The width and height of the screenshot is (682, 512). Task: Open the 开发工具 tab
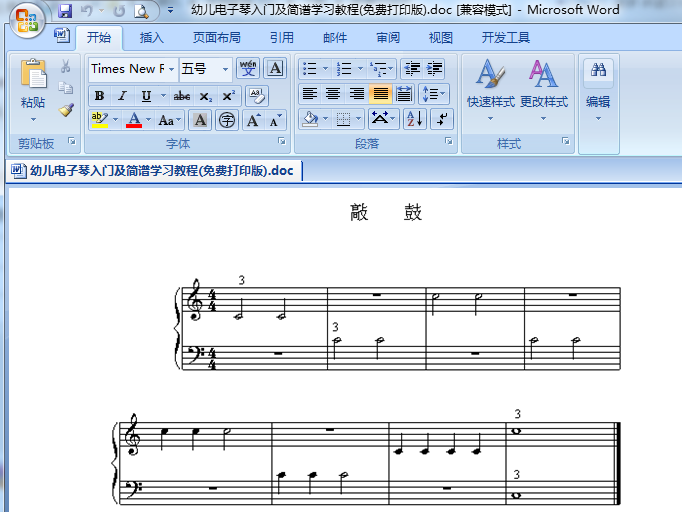click(505, 38)
